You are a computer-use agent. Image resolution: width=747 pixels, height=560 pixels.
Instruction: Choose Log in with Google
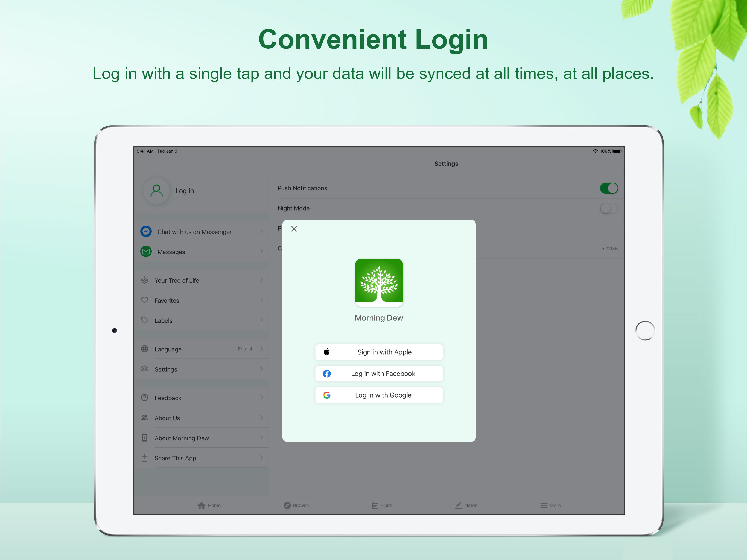point(379,395)
